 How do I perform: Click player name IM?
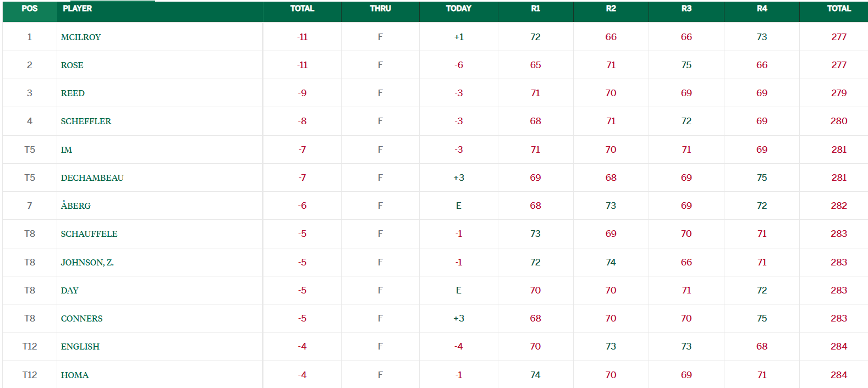click(x=67, y=149)
